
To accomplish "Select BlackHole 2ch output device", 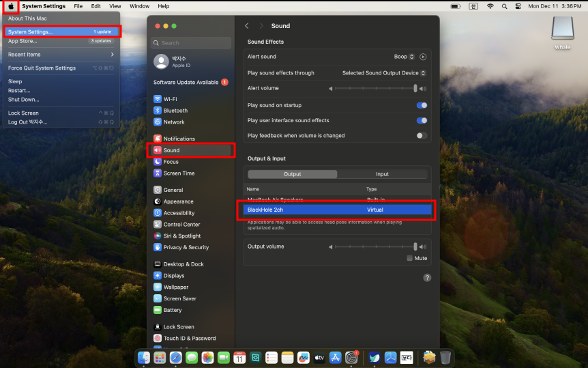I will [x=338, y=210].
